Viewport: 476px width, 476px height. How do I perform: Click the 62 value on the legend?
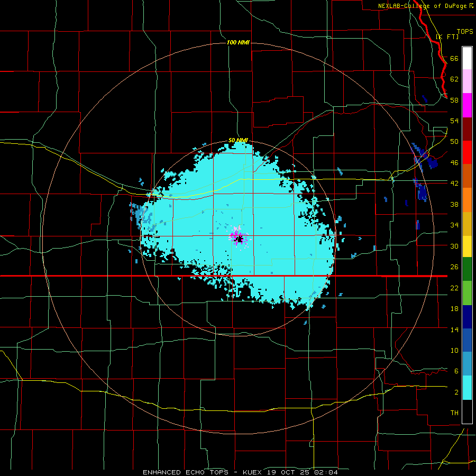point(454,79)
